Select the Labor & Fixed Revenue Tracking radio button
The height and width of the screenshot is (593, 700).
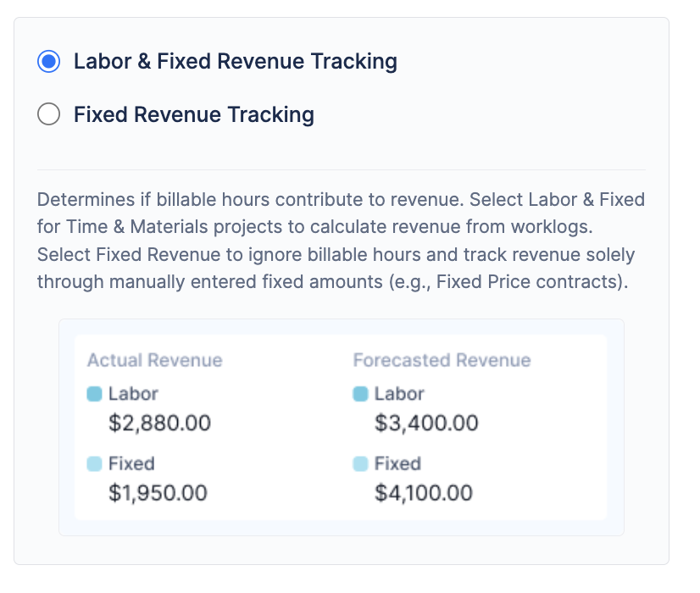point(49,62)
